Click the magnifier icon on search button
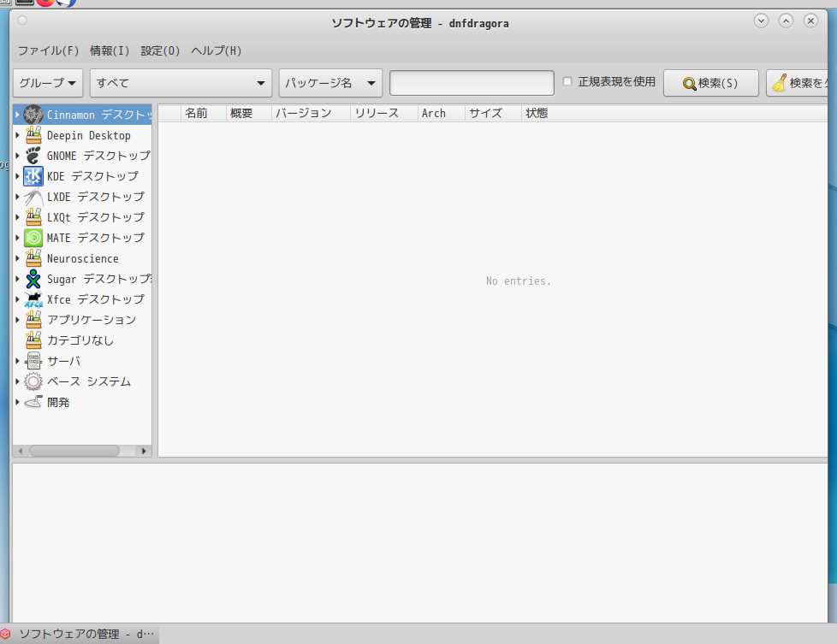Screen dimensions: 837x644 click(689, 83)
